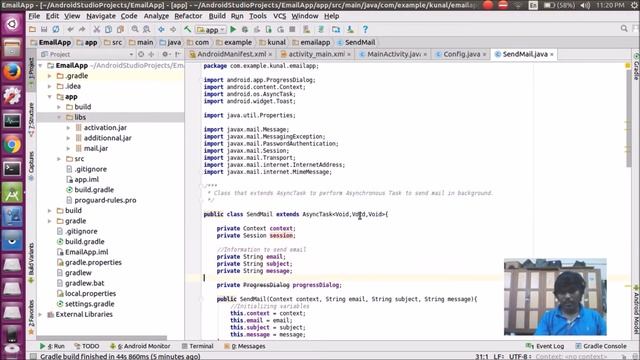
Task: Click the SDK Manager download icon
Action: 350,29
